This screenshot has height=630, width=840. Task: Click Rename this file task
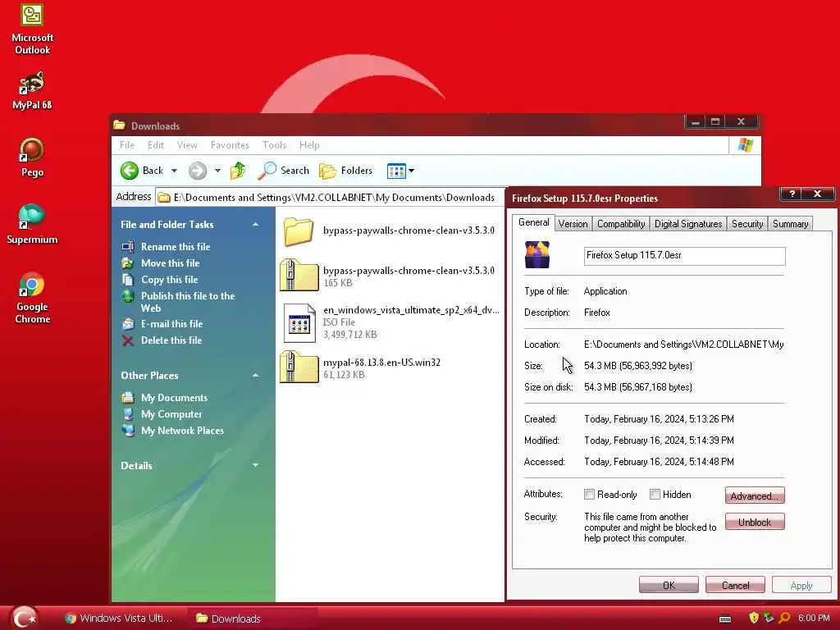176,246
